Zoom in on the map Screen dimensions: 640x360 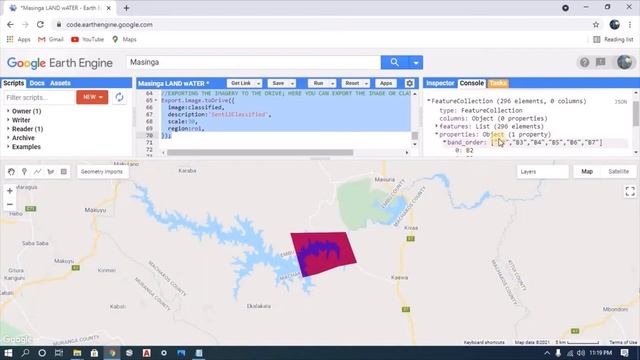pyautogui.click(x=10, y=191)
